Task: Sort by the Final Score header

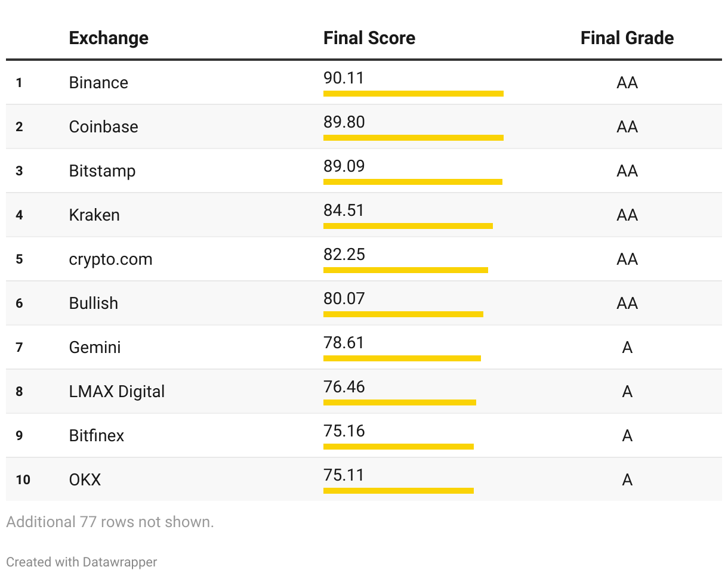Action: coord(369,38)
